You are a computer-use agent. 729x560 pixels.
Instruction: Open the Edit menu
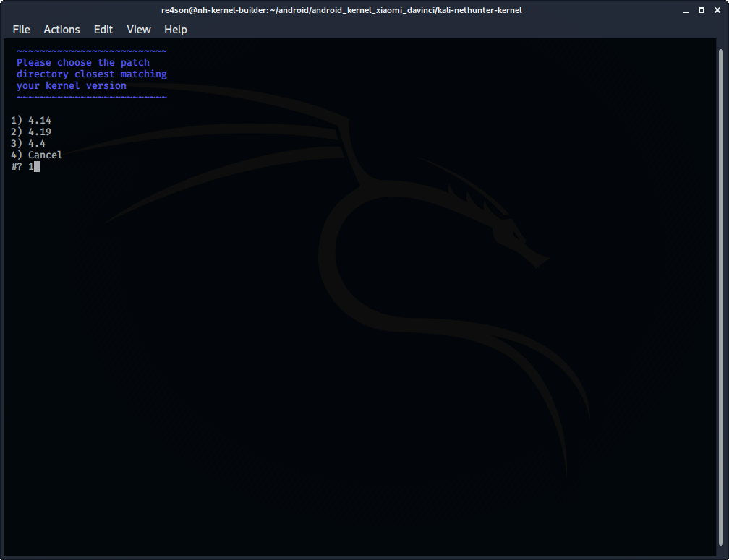pyautogui.click(x=103, y=30)
